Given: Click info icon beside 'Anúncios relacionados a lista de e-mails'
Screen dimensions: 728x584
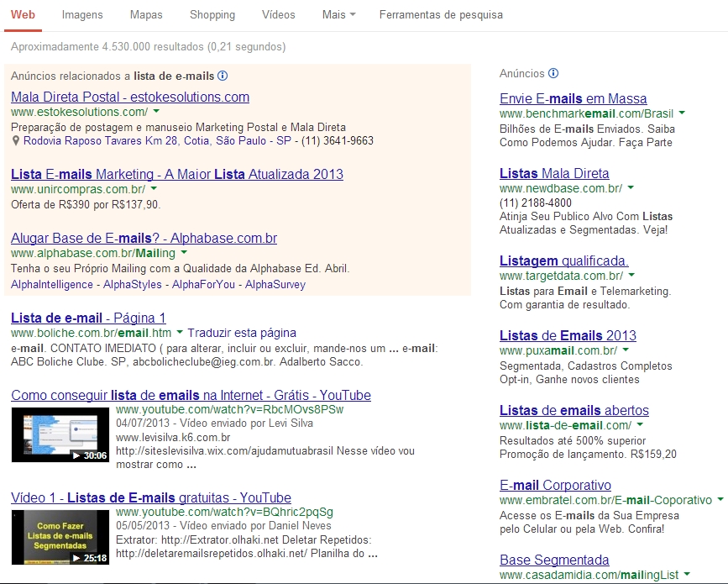Looking at the screenshot, I should (223, 76).
